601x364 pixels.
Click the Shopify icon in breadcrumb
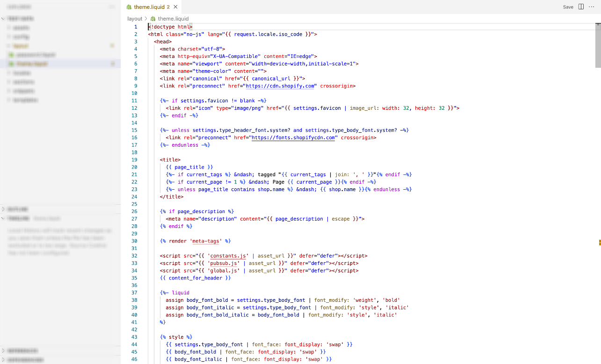coord(153,19)
